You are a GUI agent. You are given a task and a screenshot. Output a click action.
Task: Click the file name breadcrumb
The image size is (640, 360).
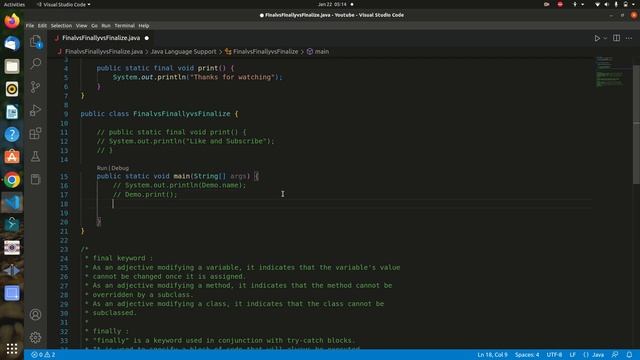(104, 51)
